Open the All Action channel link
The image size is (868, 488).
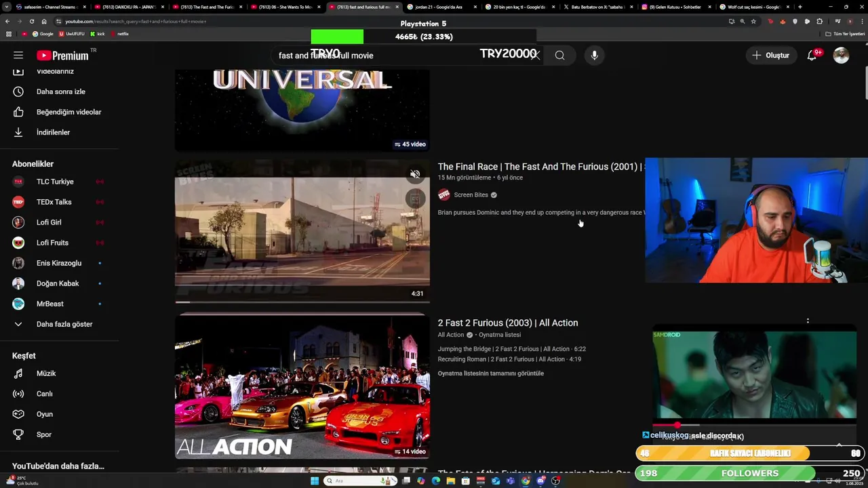451,335
